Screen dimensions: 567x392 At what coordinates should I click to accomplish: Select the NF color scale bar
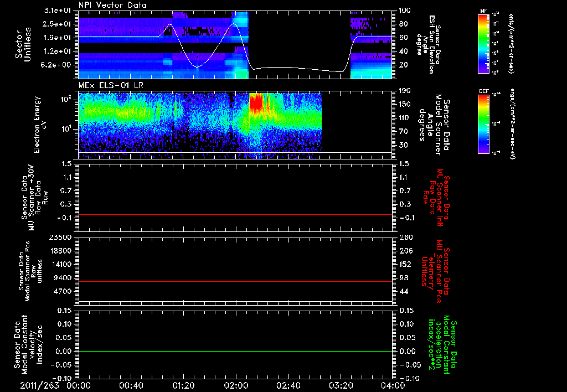(x=483, y=44)
